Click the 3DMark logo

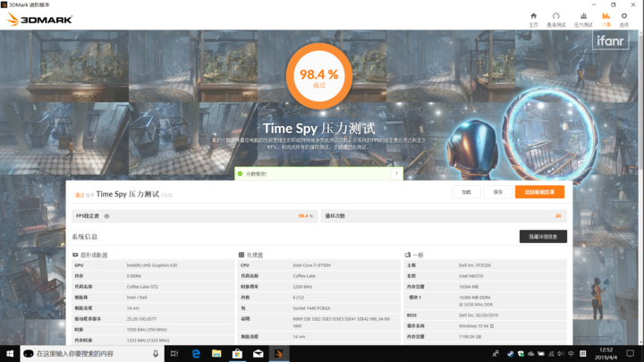coord(40,20)
